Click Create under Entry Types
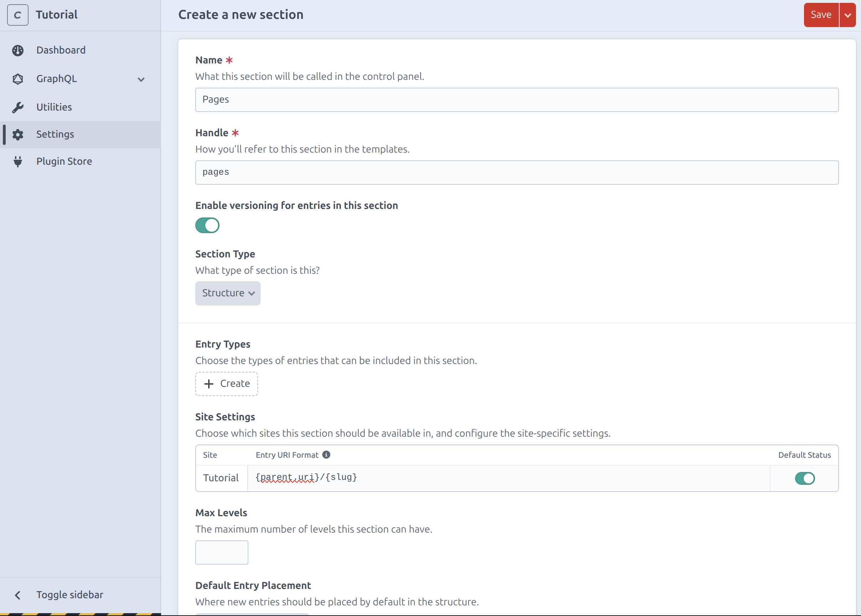The height and width of the screenshot is (616, 861). tap(227, 384)
